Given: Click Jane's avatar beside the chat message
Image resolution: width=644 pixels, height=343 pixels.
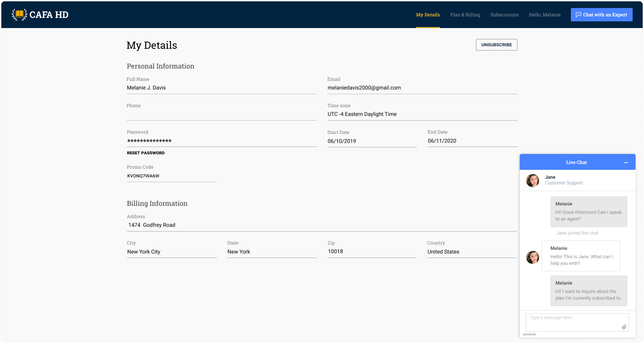Looking at the screenshot, I should [x=532, y=258].
